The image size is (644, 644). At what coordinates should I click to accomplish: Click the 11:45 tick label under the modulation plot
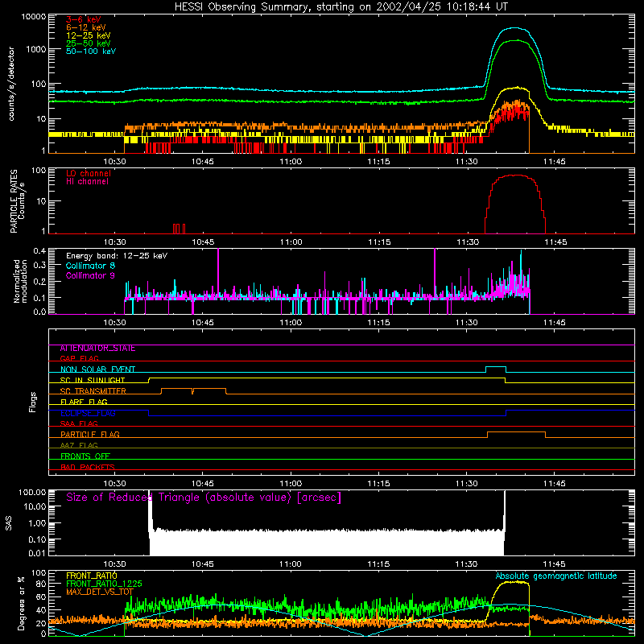(555, 323)
